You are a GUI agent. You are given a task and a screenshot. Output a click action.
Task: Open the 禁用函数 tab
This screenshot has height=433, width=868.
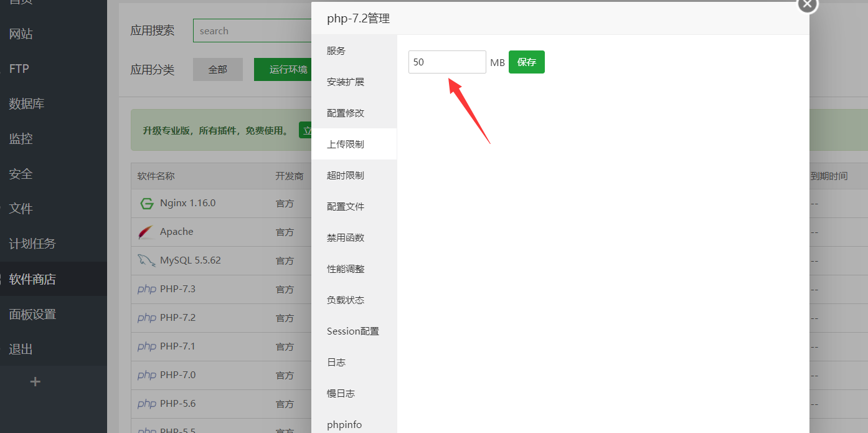click(x=346, y=238)
